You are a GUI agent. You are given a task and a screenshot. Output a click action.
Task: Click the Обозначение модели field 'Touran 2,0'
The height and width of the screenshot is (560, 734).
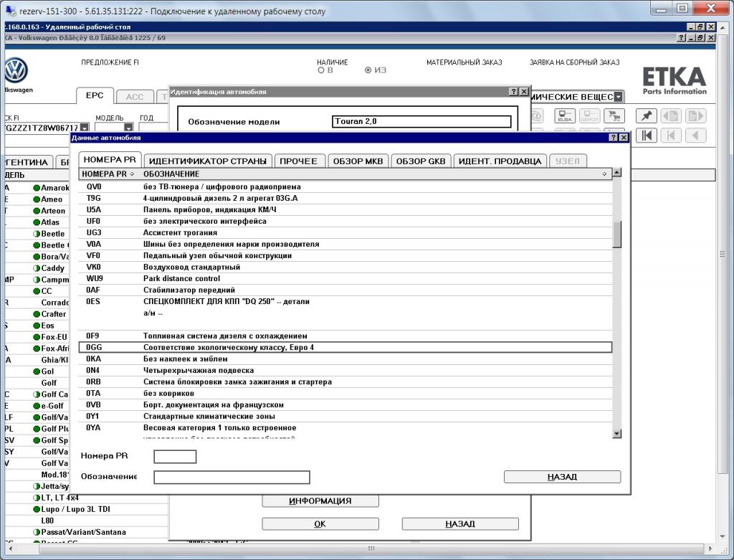pos(421,121)
